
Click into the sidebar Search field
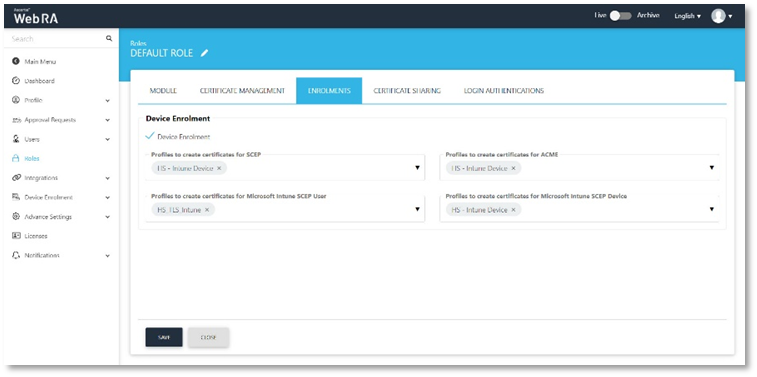click(x=56, y=39)
